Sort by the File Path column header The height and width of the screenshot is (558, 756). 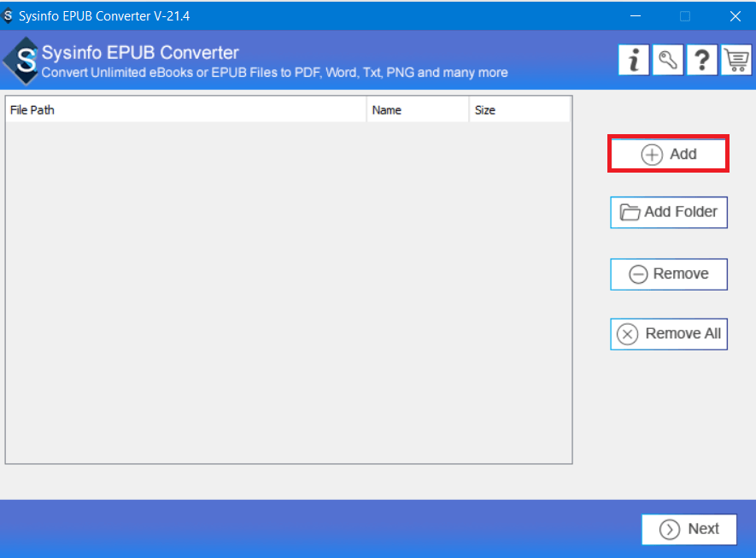point(185,109)
